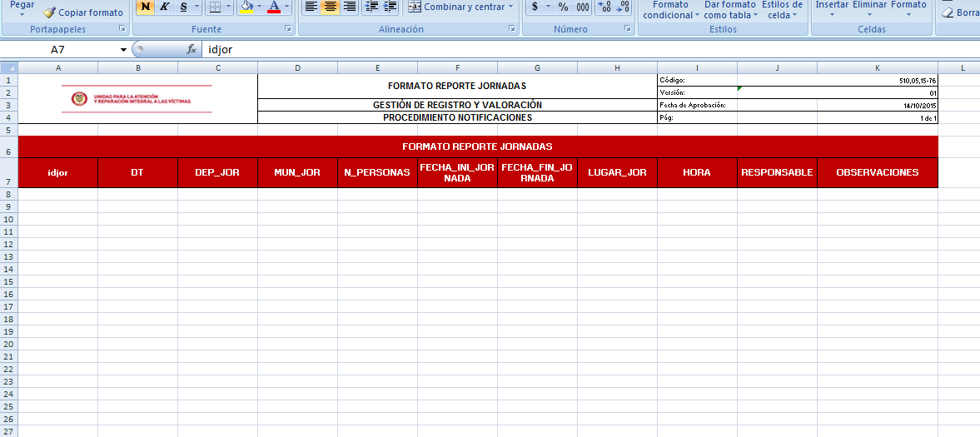The image size is (980, 437).
Task: Decrease decimal places
Action: point(623,7)
